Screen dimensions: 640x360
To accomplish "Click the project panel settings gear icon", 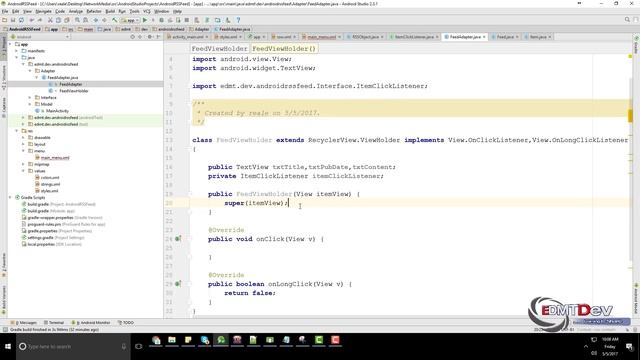I will click(x=149, y=37).
